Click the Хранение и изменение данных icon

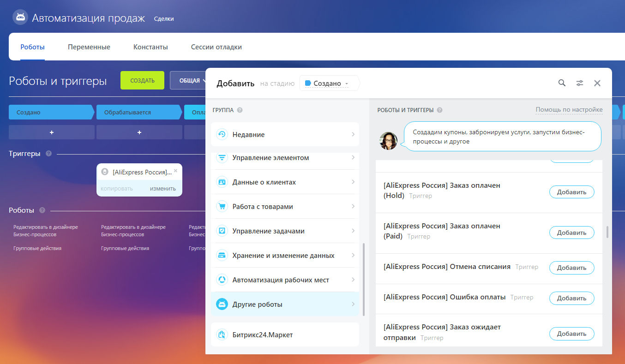coord(222,256)
